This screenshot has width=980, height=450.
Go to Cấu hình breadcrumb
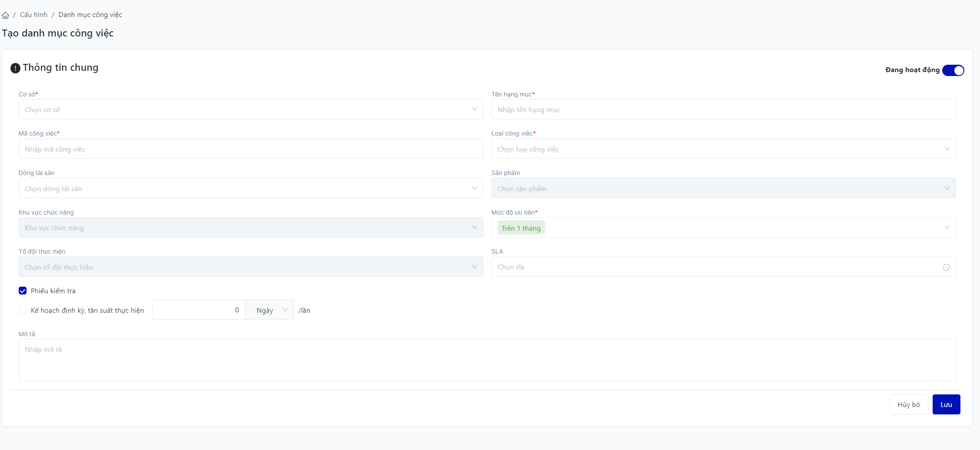(33, 15)
